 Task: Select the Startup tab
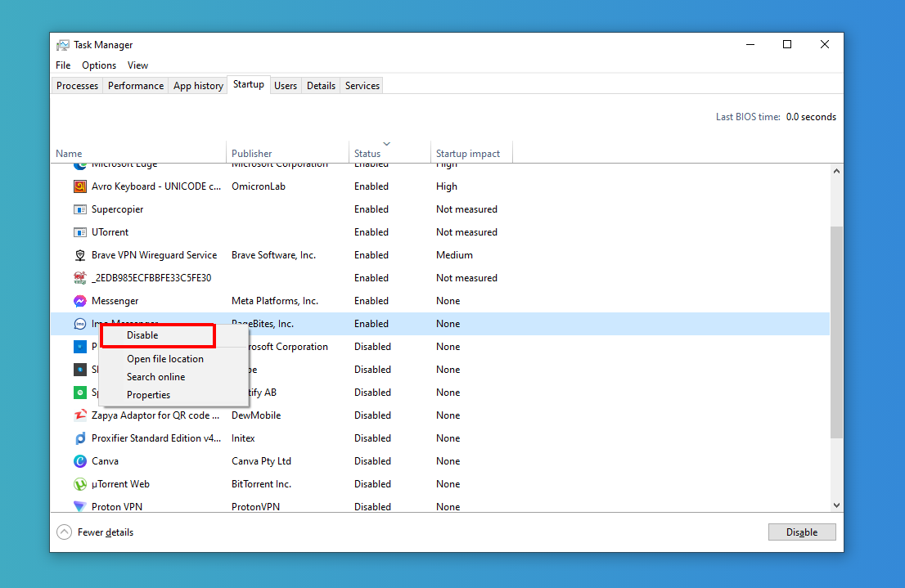[249, 84]
